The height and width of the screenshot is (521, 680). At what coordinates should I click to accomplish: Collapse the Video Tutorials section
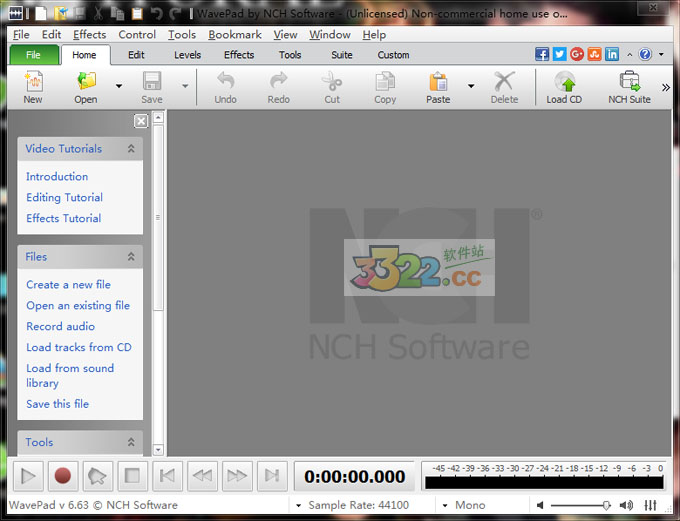coord(130,149)
